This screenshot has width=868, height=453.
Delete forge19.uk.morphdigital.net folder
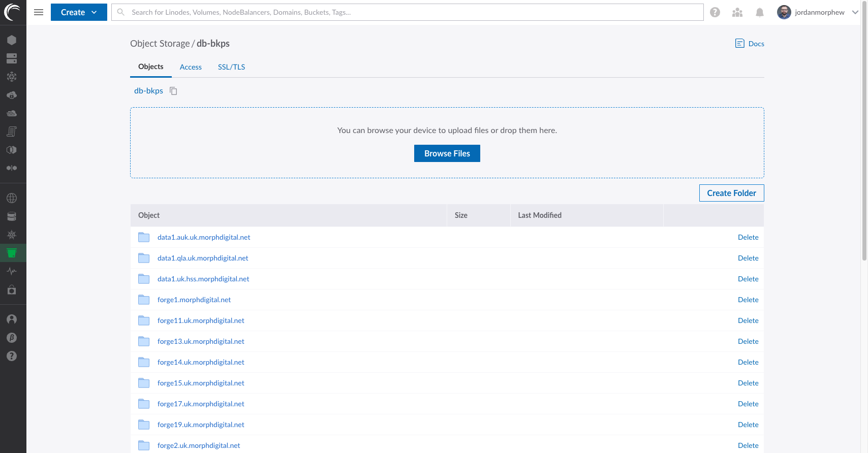(748, 425)
